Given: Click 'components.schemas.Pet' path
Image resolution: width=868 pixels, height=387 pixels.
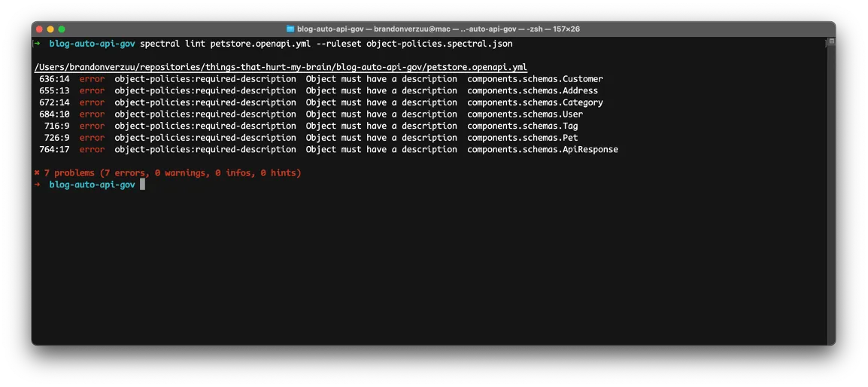Looking at the screenshot, I should (x=523, y=138).
